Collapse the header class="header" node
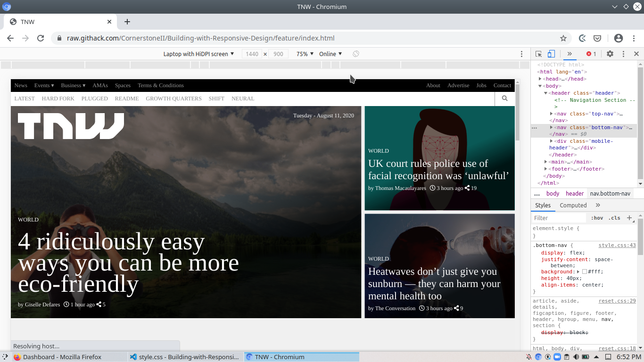 [545, 93]
